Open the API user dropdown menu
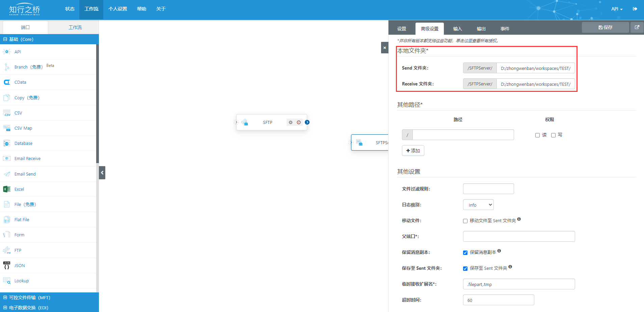Image resolution: width=644 pixels, height=312 pixels. click(x=617, y=9)
